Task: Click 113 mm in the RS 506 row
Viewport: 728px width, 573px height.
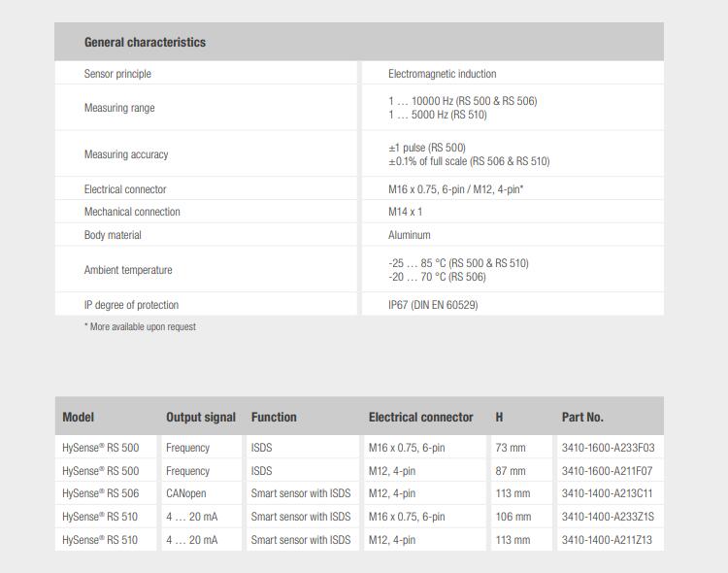Action: pyautogui.click(x=513, y=493)
